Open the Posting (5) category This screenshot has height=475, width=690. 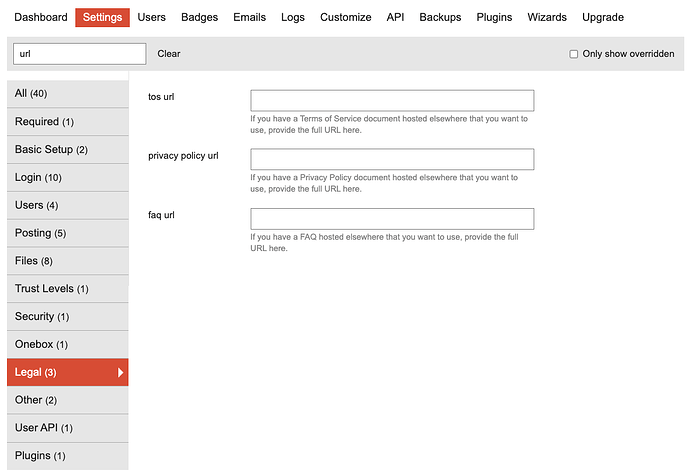point(68,233)
